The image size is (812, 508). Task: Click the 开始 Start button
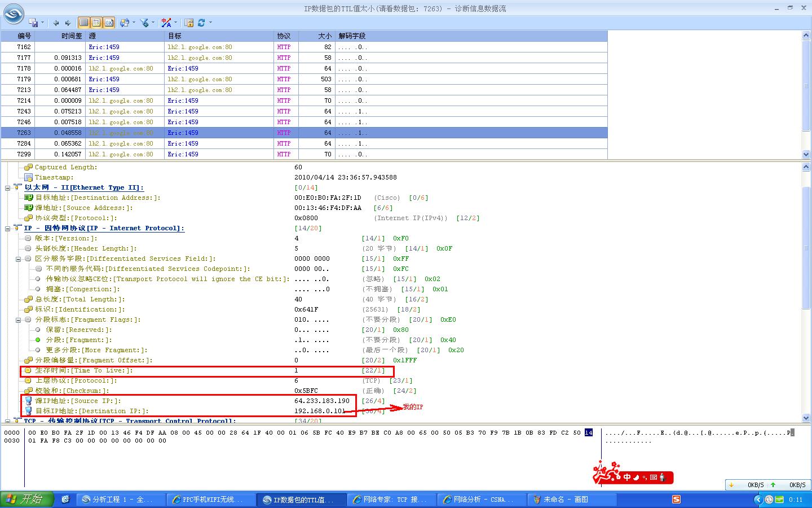(x=27, y=500)
